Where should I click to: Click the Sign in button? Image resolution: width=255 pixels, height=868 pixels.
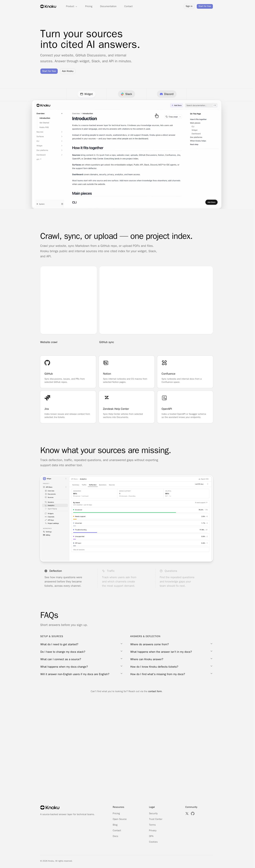189,6
